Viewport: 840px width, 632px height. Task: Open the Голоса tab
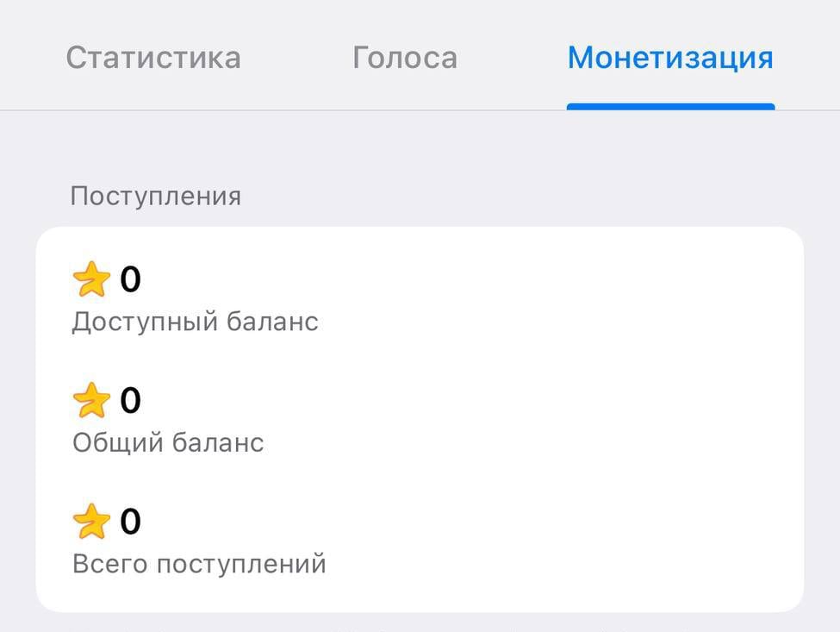(405, 59)
